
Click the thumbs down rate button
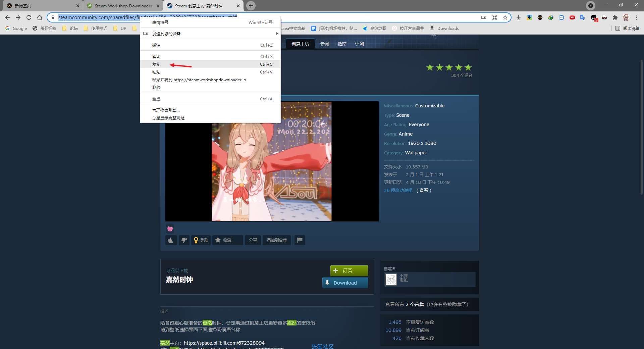coord(184,240)
